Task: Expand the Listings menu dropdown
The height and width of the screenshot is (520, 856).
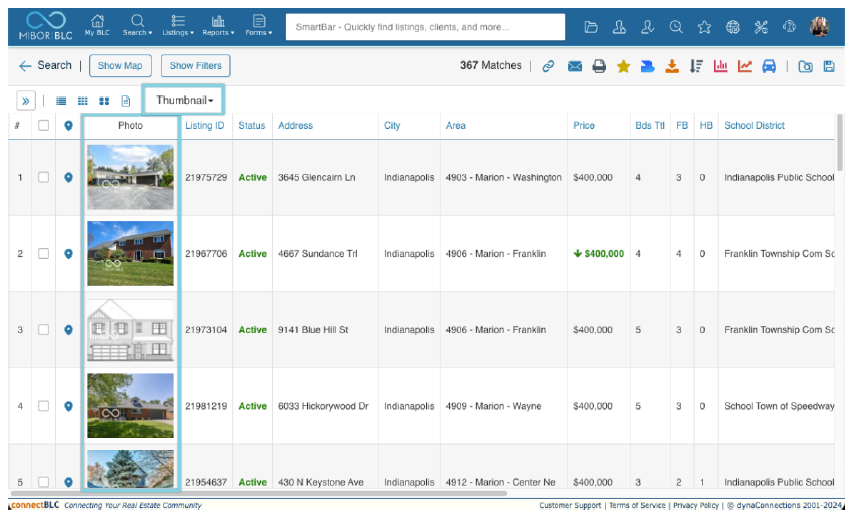Action: point(178,26)
